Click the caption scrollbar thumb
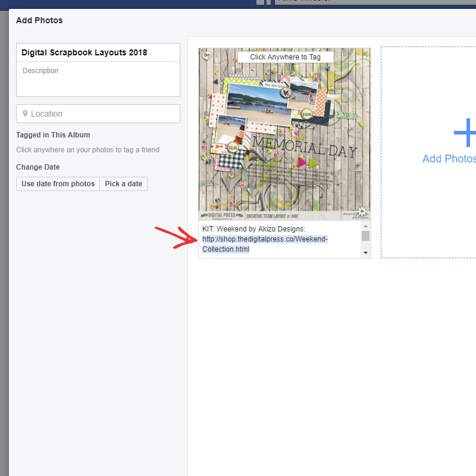 click(365, 236)
